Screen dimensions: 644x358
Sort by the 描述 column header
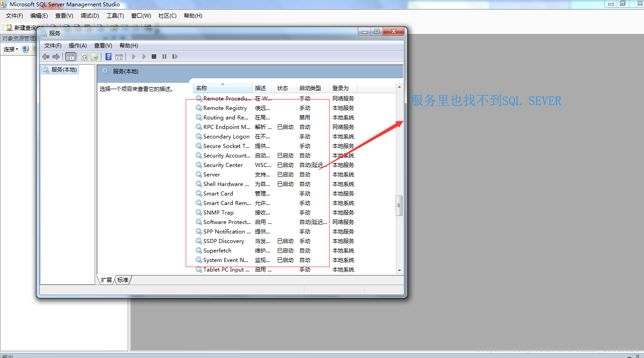[x=263, y=88]
